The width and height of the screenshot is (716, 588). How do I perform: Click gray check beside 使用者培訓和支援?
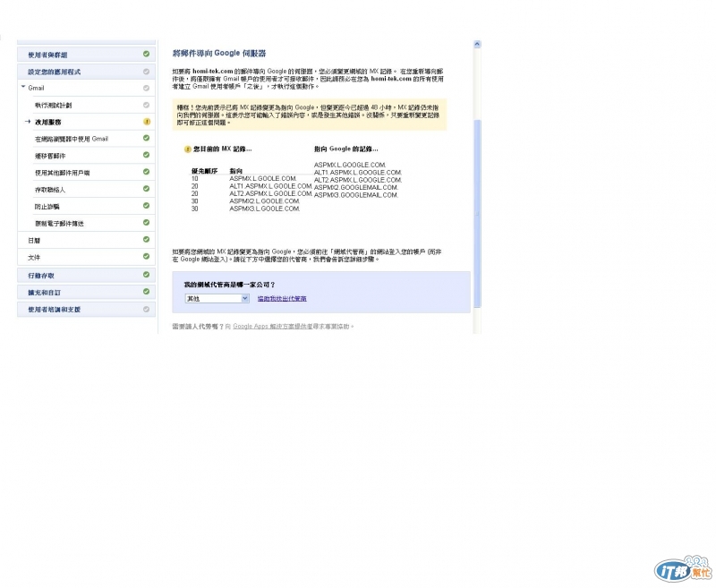pyautogui.click(x=146, y=309)
